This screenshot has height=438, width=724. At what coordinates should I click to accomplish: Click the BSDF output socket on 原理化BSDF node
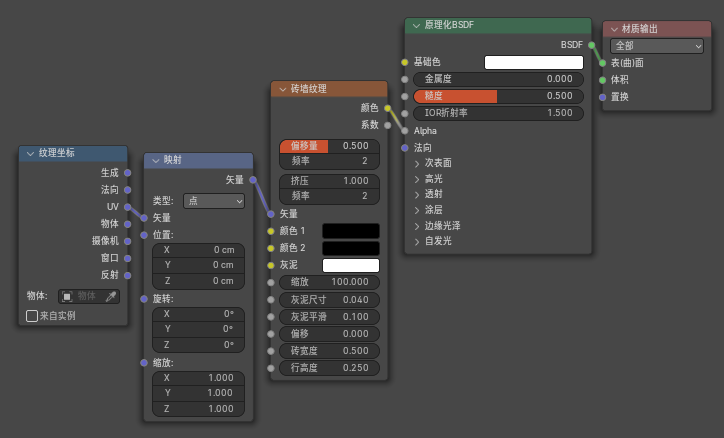(591, 45)
